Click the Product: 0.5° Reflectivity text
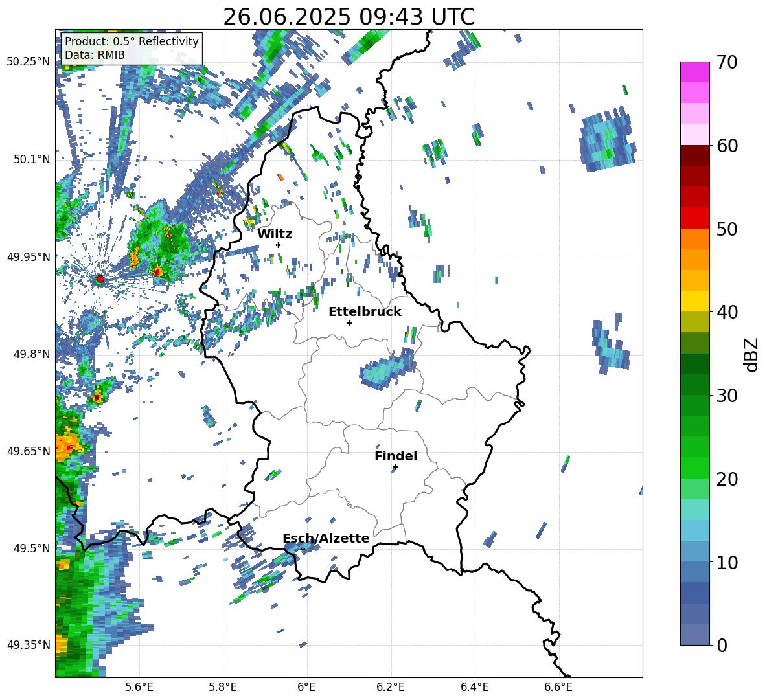 pos(132,41)
